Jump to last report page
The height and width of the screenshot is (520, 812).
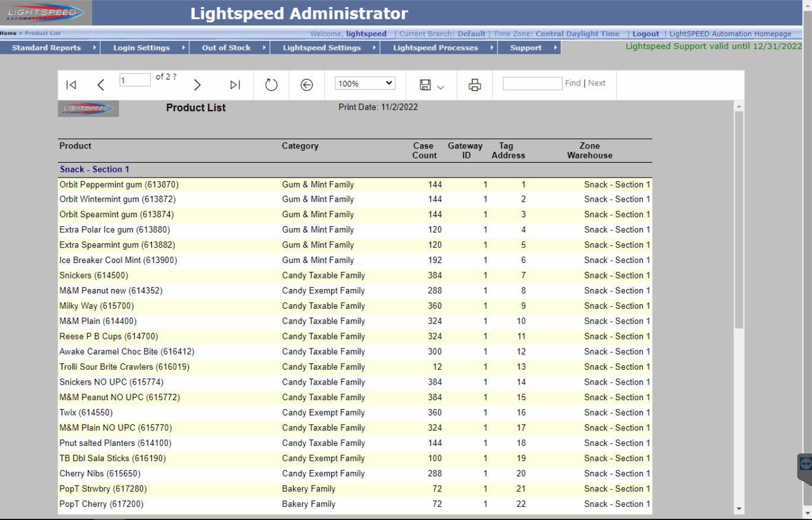click(x=235, y=85)
